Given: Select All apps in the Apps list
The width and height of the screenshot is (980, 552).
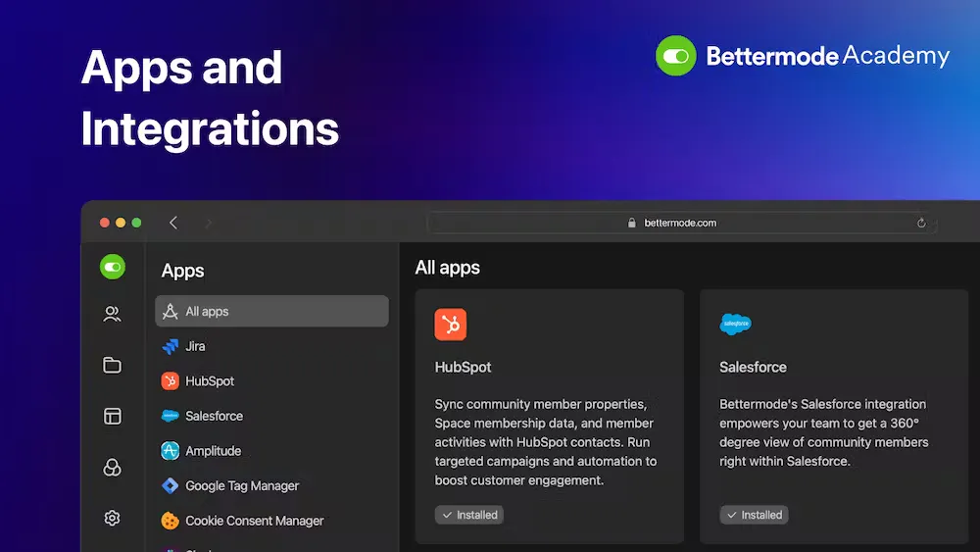Looking at the screenshot, I should click(271, 312).
